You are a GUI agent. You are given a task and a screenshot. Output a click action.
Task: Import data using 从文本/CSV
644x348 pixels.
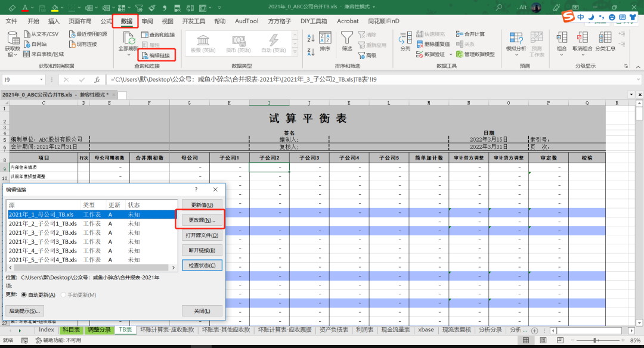tap(41, 34)
